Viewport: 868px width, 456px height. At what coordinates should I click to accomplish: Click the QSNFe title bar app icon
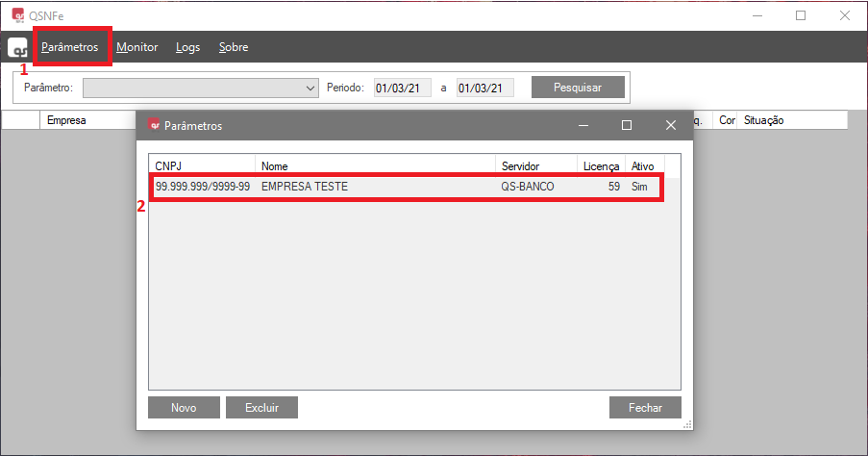[17, 15]
